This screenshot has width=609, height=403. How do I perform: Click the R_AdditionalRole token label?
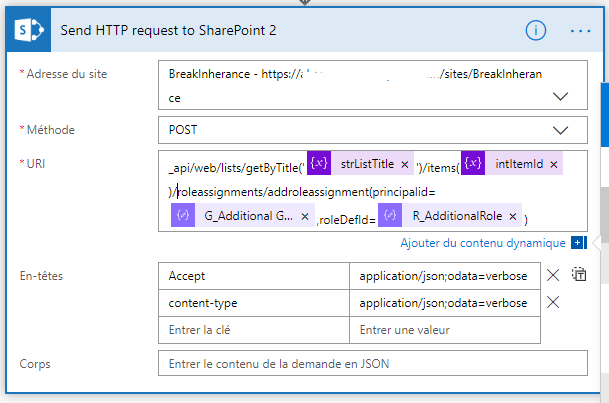click(457, 216)
